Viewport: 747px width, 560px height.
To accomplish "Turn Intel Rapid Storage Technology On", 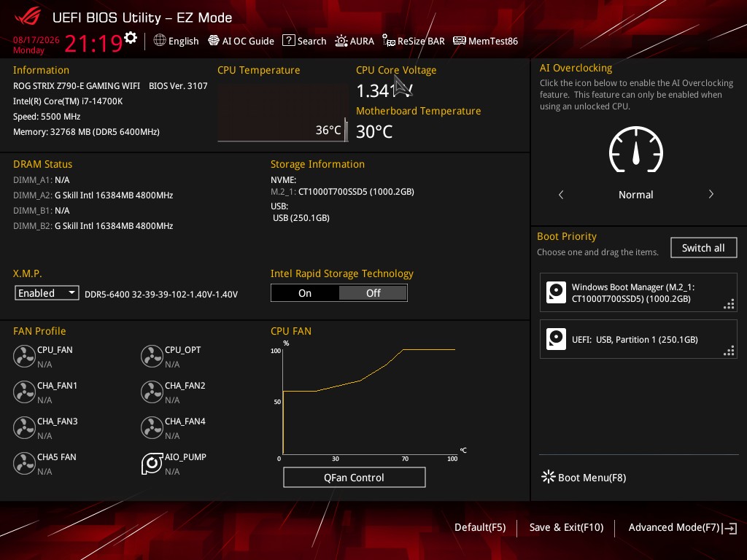I will point(305,293).
